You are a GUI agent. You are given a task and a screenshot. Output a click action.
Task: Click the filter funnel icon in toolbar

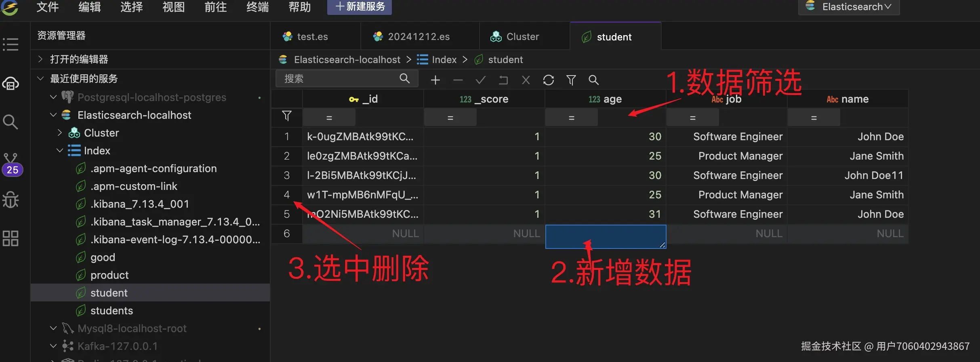click(x=571, y=80)
